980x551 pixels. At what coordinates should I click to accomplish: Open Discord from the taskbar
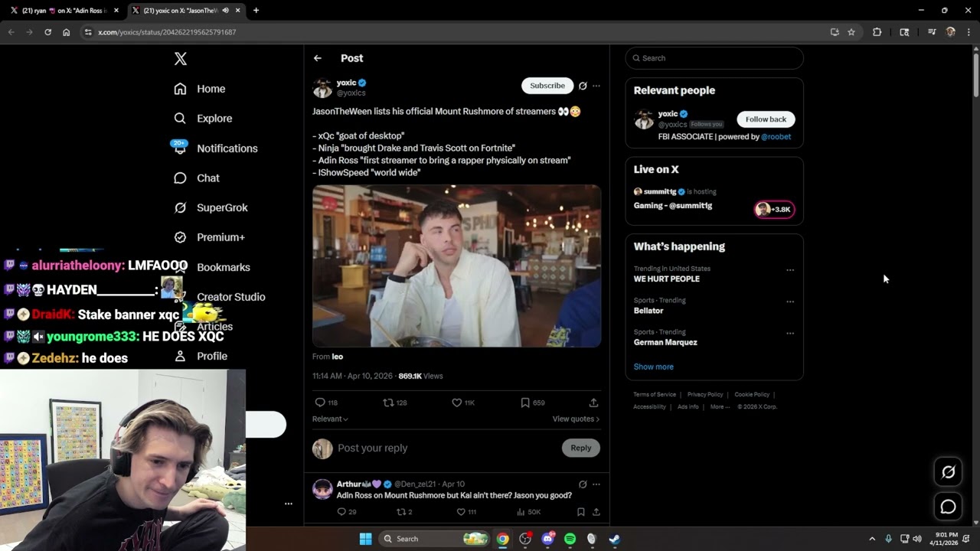[547, 539]
